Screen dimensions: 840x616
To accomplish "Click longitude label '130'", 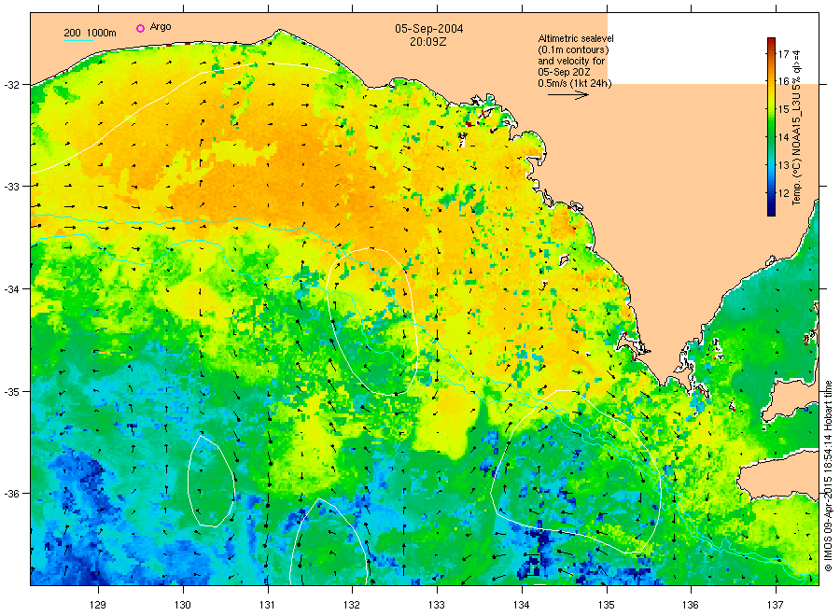I will (x=183, y=606).
